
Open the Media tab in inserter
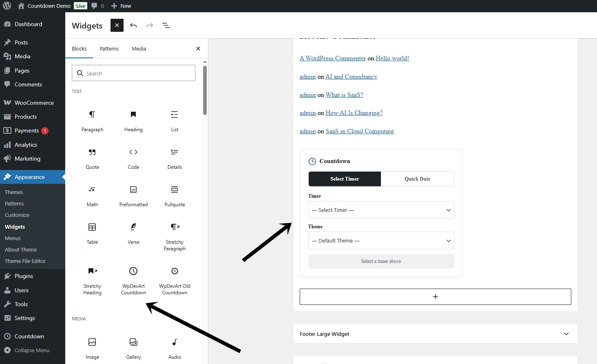[139, 49]
